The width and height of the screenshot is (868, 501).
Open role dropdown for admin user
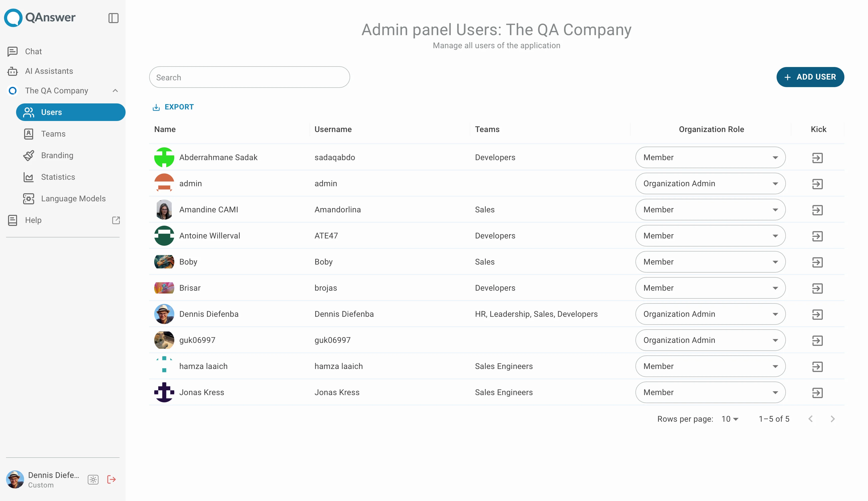[710, 183]
